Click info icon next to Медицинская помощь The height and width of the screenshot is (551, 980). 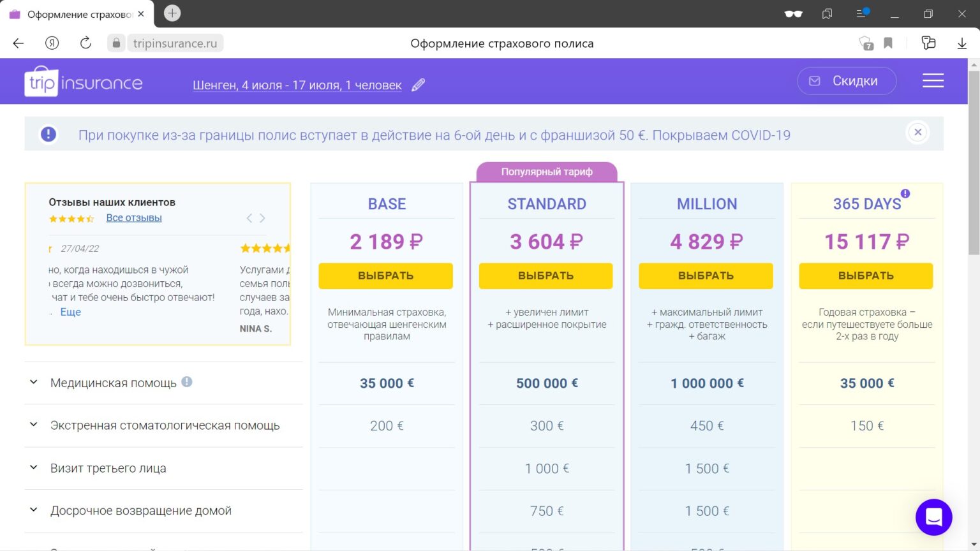187,382
